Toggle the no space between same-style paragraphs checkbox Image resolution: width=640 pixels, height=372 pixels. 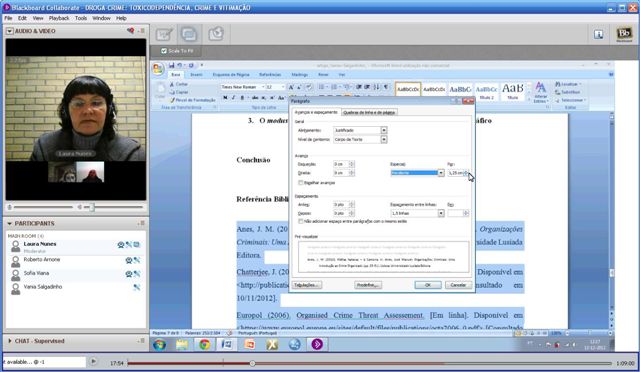click(301, 221)
